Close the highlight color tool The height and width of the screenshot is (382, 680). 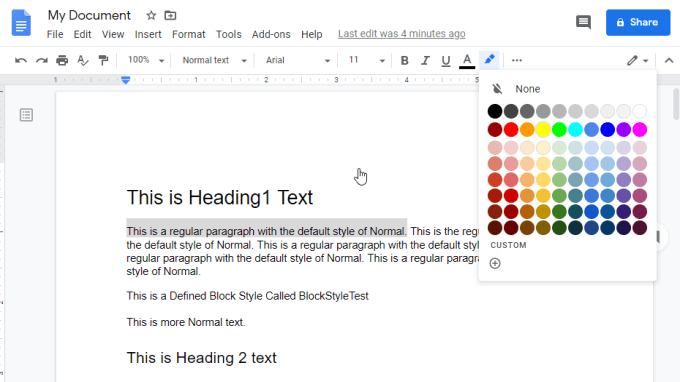(x=490, y=60)
